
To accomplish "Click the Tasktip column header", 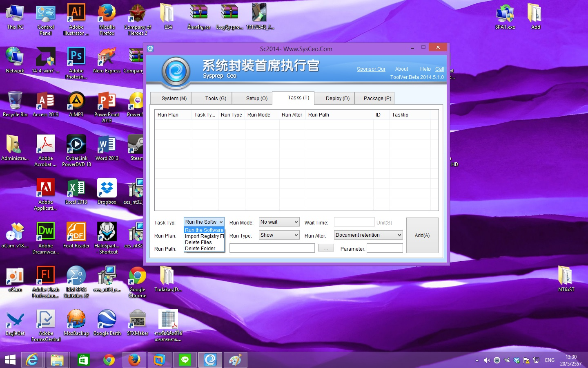I will [410, 115].
